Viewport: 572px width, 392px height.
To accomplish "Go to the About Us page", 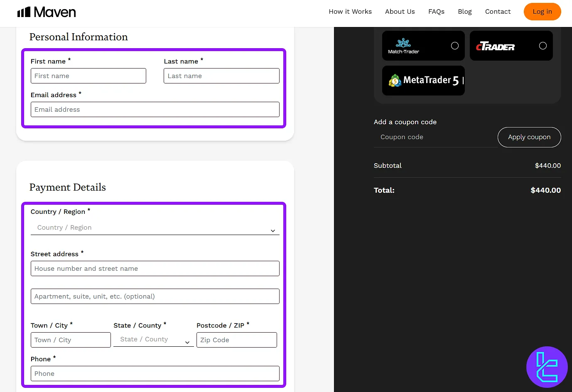I will [x=400, y=12].
